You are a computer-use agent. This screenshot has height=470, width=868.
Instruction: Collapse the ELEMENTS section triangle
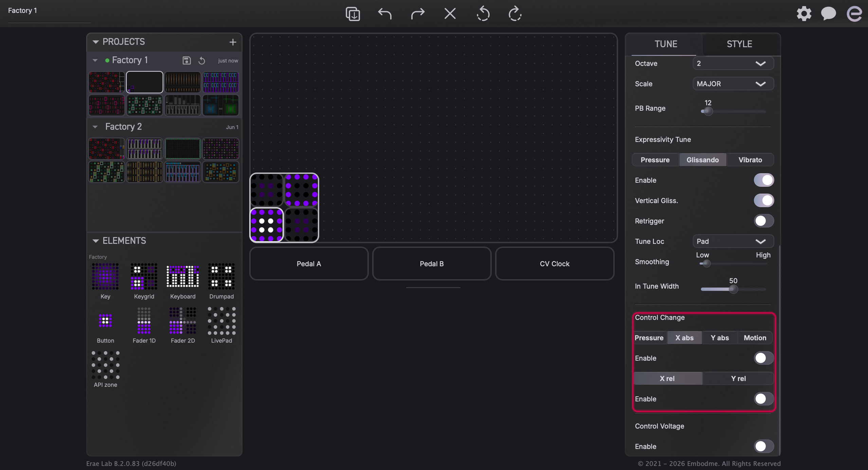point(95,241)
